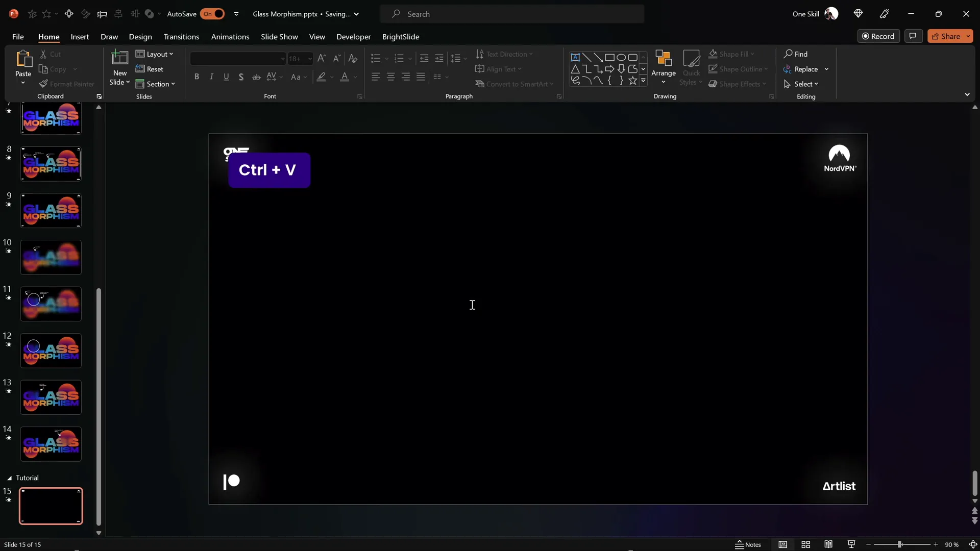The image size is (980, 551).
Task: Click the Share button
Action: [x=950, y=36]
